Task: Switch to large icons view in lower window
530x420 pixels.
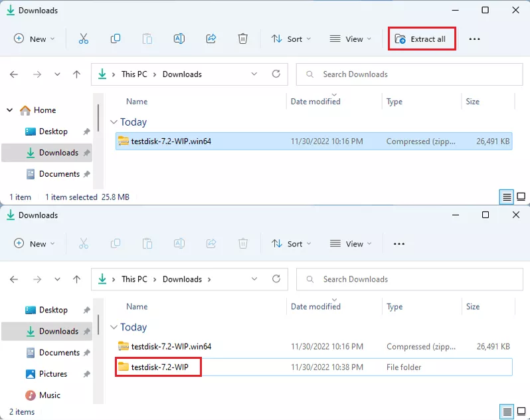Action: [x=521, y=412]
